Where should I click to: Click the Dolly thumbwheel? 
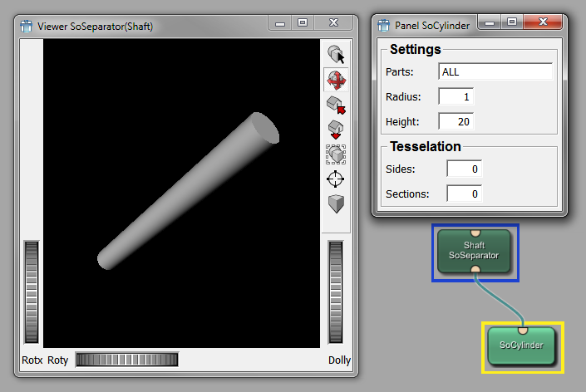tap(336, 292)
